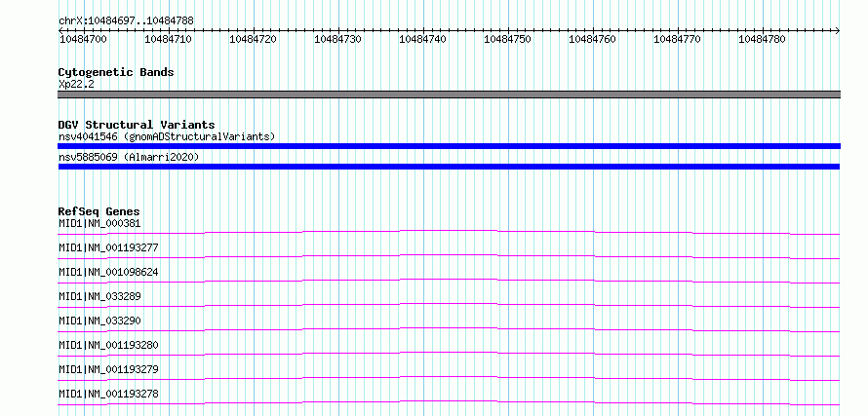Open transcript MID1|NM_001098624
868x416 pixels.
coord(108,272)
